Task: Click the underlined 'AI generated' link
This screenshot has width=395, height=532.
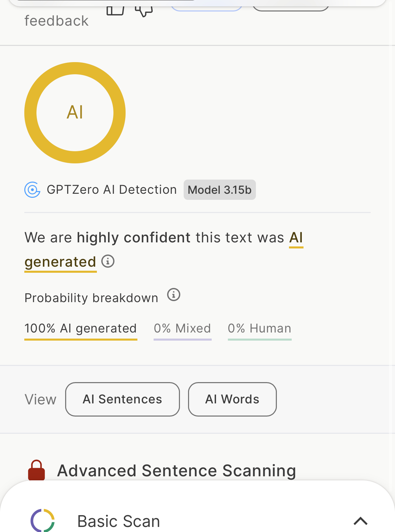Action: point(60,262)
